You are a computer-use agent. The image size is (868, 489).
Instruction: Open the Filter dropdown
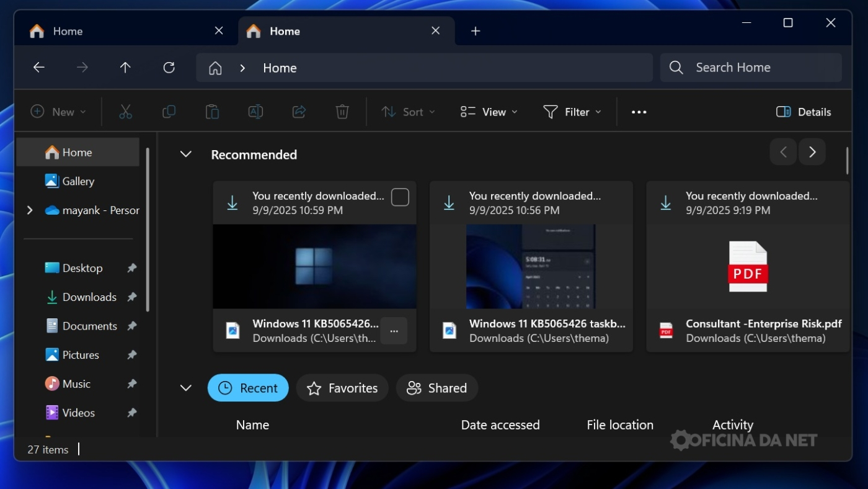(x=572, y=112)
